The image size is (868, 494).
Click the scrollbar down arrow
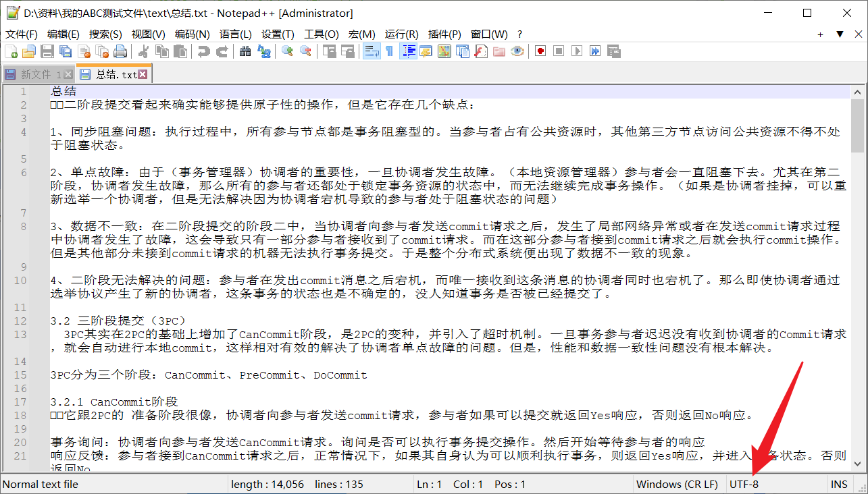[857, 464]
